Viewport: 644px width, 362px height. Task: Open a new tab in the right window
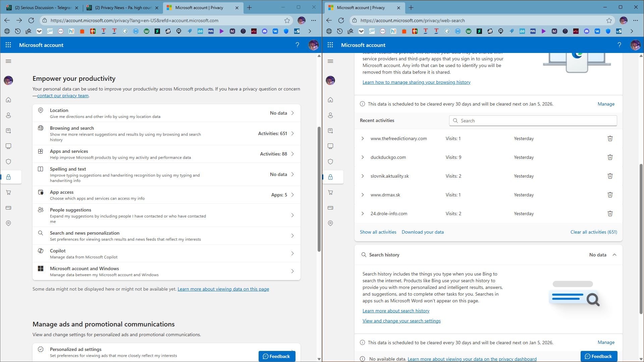coord(411,7)
